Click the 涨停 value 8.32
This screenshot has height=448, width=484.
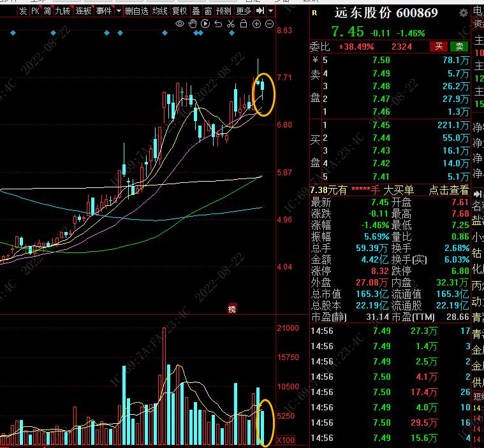pyautogui.click(x=379, y=271)
